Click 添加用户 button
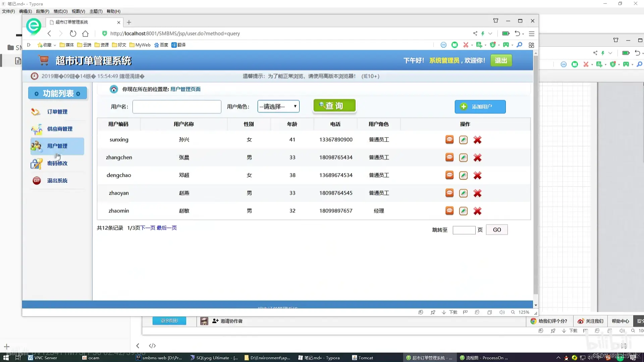 [480, 107]
